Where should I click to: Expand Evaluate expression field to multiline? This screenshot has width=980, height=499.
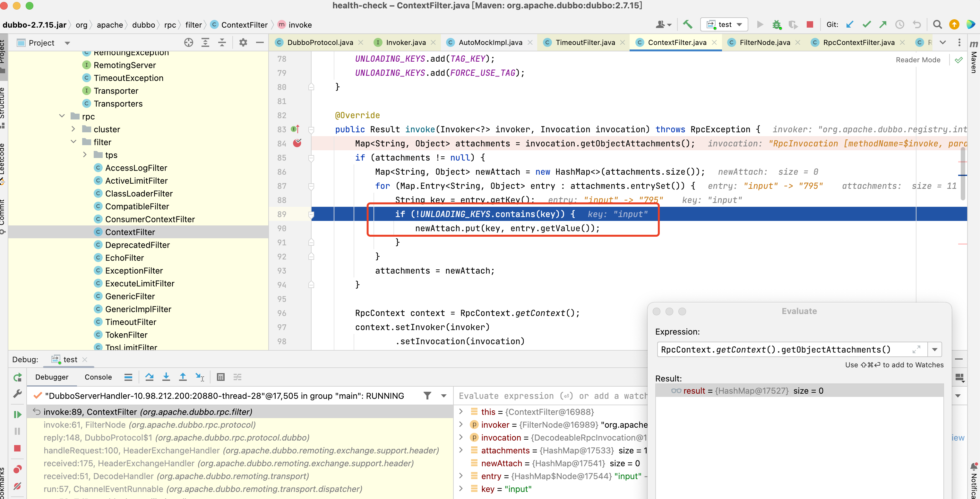click(916, 349)
